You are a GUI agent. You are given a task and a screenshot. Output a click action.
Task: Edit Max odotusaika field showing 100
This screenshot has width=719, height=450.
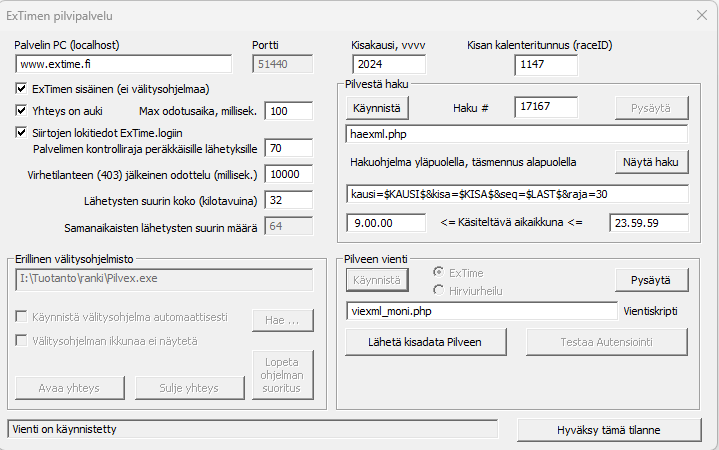click(290, 111)
